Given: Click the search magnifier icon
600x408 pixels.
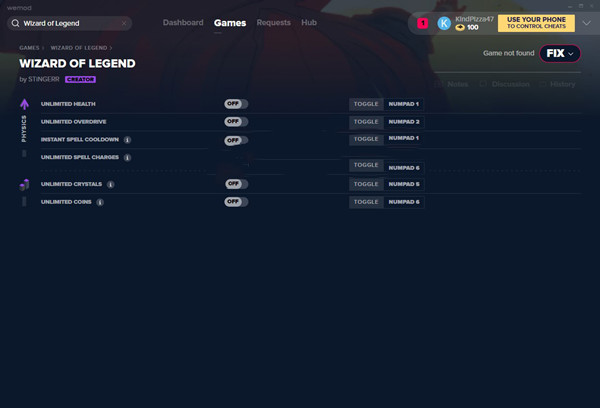Looking at the screenshot, I should pyautogui.click(x=15, y=23).
